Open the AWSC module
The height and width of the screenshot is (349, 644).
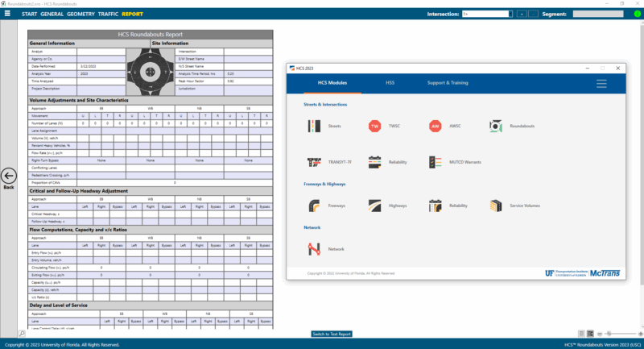point(435,126)
